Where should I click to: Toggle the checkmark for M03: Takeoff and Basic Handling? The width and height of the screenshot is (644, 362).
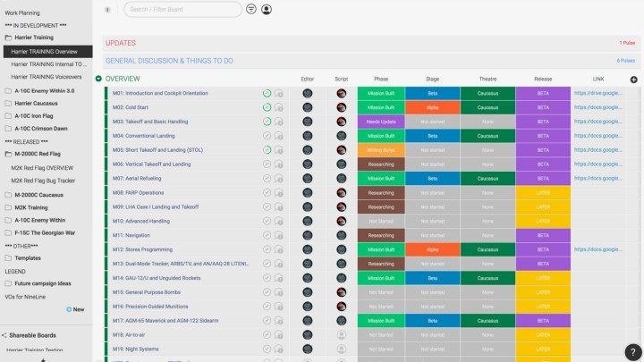coord(267,122)
